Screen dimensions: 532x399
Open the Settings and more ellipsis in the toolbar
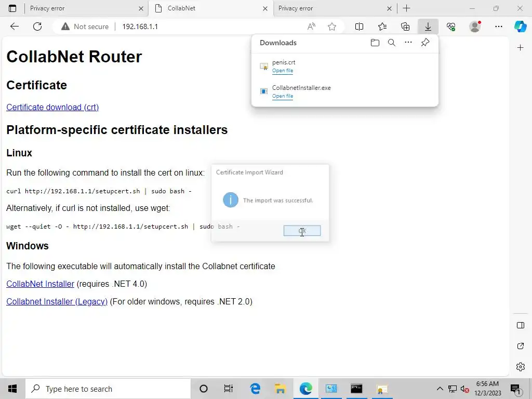[x=498, y=26]
